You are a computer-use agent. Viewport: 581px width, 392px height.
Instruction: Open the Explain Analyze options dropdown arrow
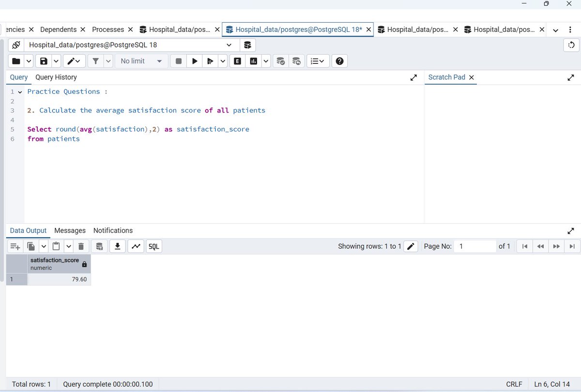point(266,61)
